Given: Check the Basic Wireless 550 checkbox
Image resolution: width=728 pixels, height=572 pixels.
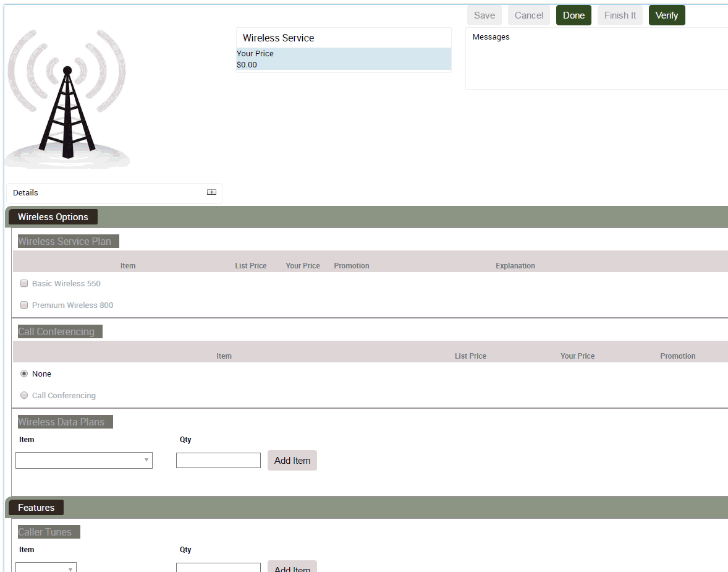Looking at the screenshot, I should point(23,283).
